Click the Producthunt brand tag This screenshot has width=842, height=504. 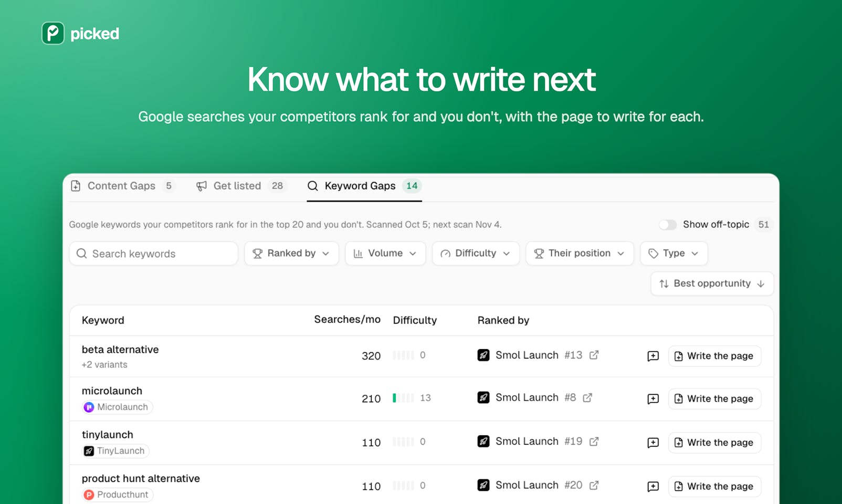pos(118,495)
